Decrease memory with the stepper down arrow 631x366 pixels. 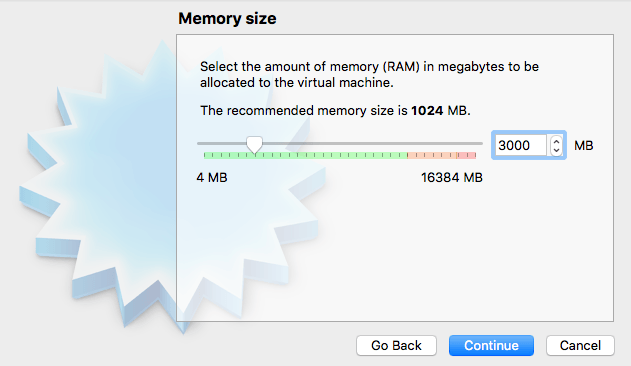point(557,150)
